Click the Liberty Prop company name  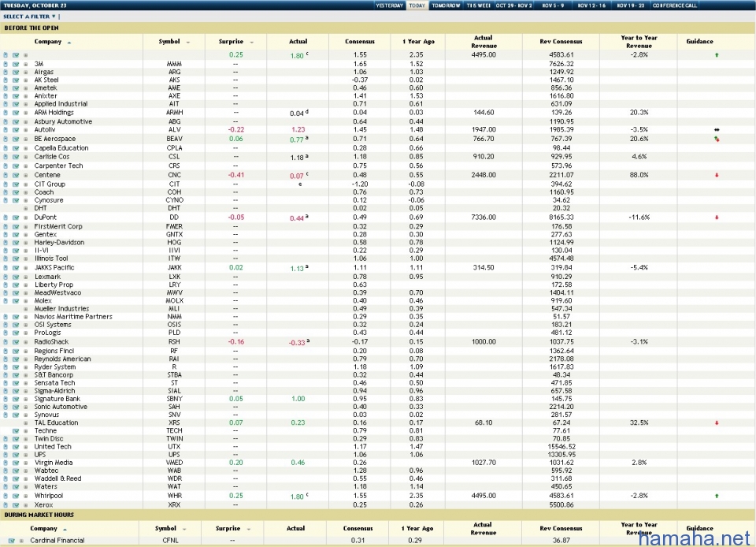point(54,285)
